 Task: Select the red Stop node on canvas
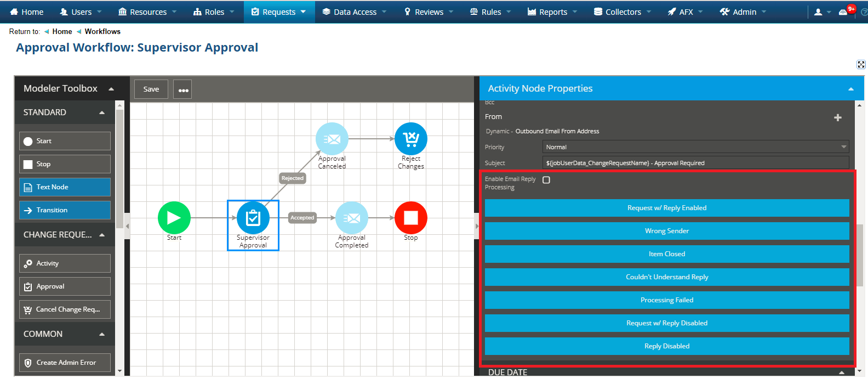(x=410, y=218)
